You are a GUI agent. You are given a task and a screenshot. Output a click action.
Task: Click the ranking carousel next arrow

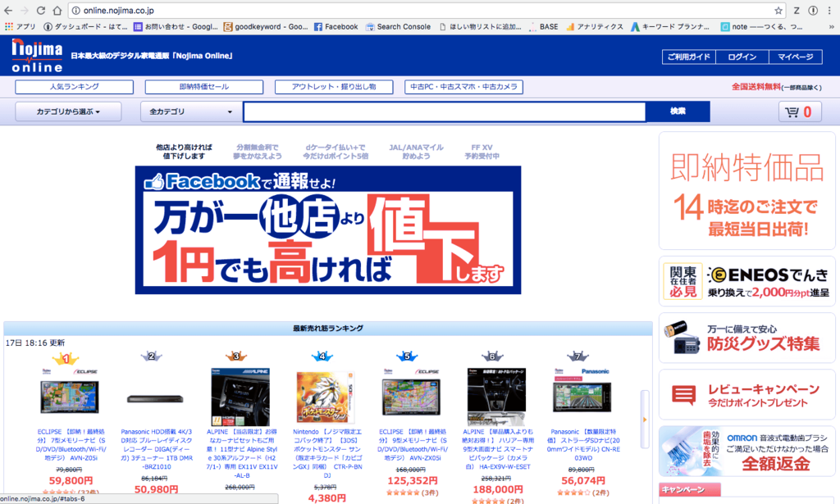pyautogui.click(x=645, y=420)
